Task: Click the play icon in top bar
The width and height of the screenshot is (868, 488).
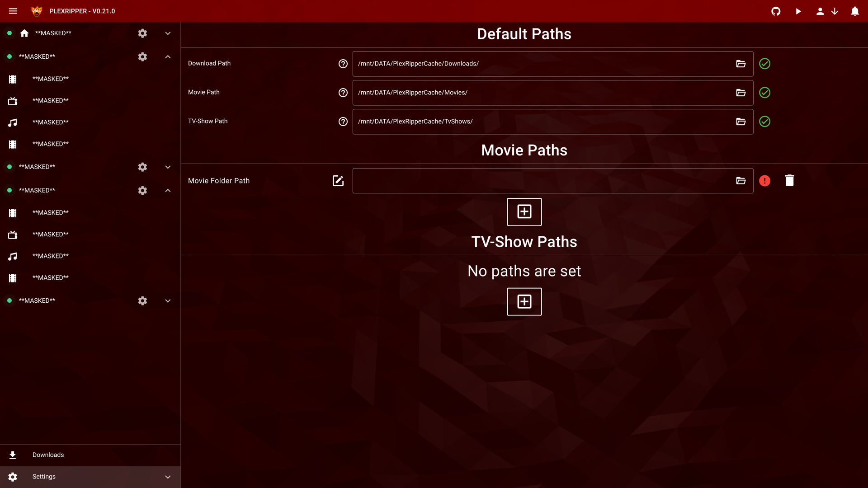Action: pyautogui.click(x=798, y=11)
